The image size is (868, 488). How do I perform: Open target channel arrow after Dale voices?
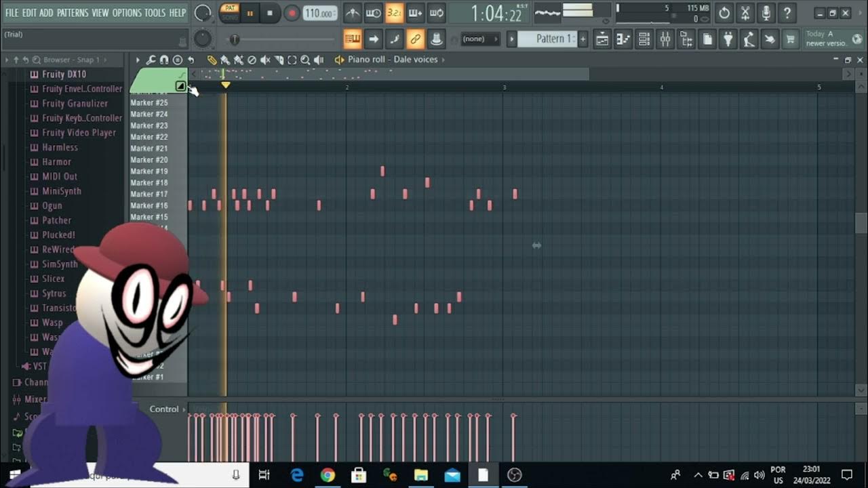pos(443,60)
